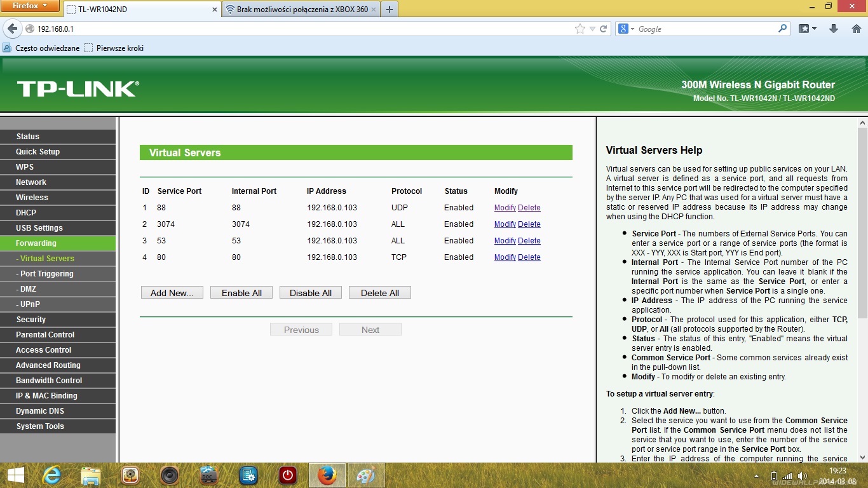Viewport: 868px width, 488px height.
Task: Reload the router page
Action: [x=604, y=29]
